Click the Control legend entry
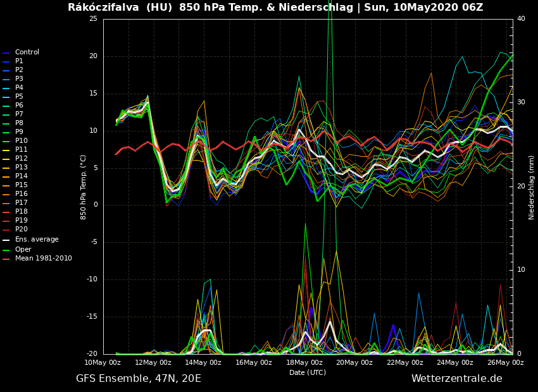Image resolution: width=538 pixels, height=392 pixels. (x=27, y=52)
